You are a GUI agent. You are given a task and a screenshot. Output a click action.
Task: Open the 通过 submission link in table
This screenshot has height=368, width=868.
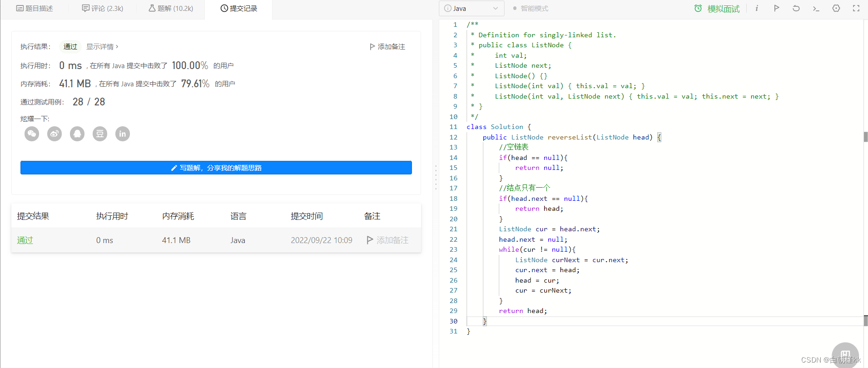[25, 240]
